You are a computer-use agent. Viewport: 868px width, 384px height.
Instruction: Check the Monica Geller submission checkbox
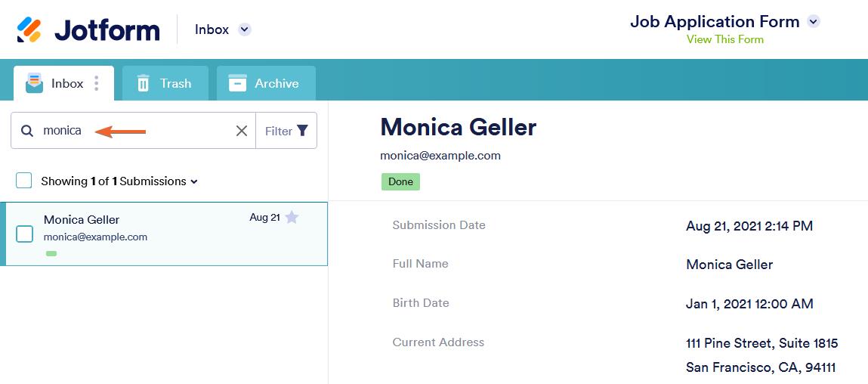(25, 234)
